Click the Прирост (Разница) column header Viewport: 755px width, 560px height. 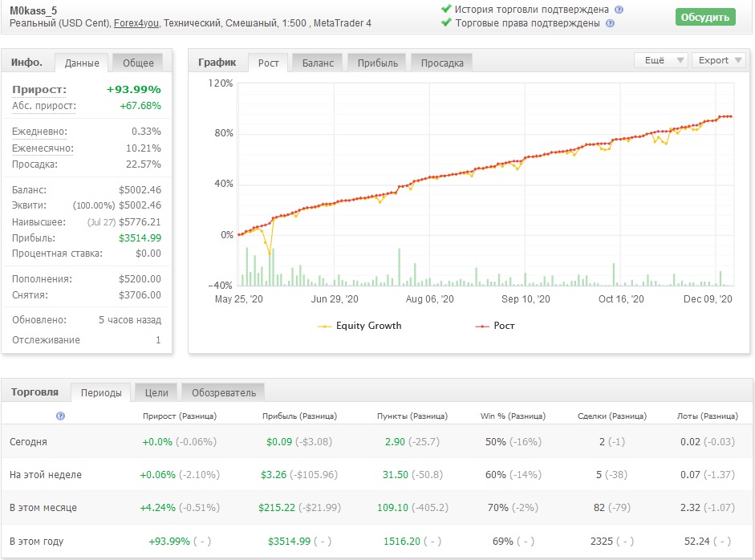point(180,416)
